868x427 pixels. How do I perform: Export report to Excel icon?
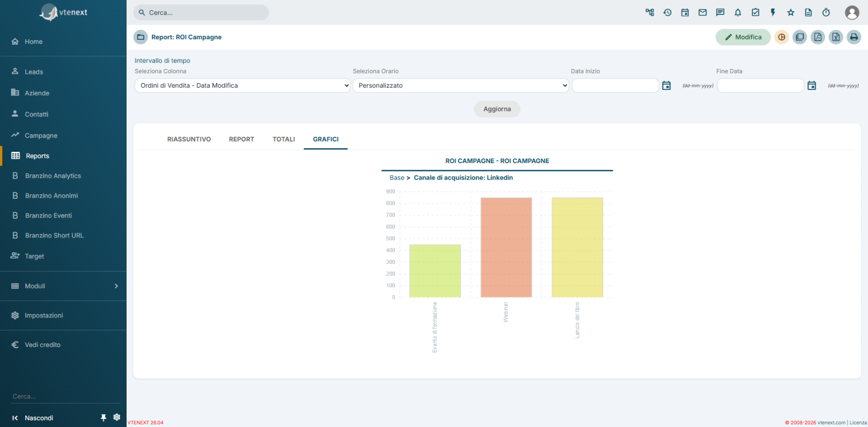coord(836,37)
